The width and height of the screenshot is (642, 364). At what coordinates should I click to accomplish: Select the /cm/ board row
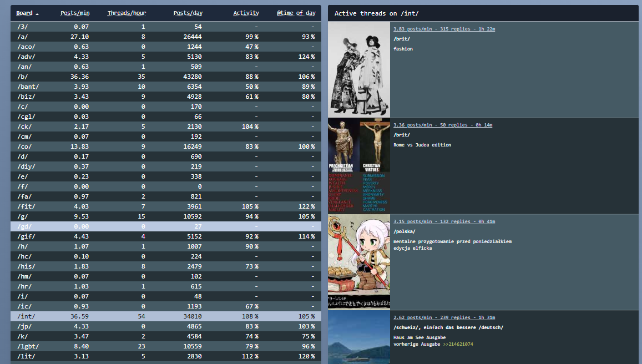166,136
